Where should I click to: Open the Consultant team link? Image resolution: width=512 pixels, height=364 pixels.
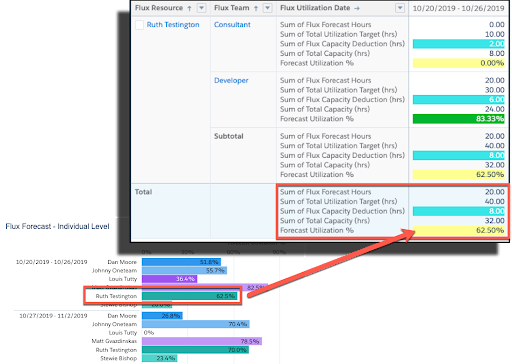(232, 25)
